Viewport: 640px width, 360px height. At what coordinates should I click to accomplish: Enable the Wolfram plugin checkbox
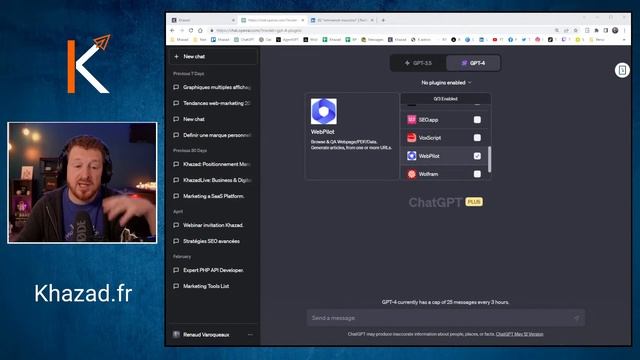(477, 174)
